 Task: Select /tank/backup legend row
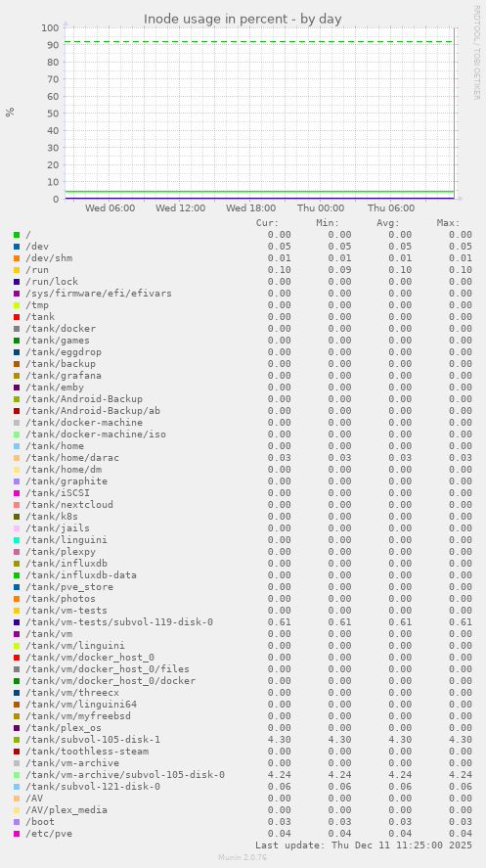point(61,364)
